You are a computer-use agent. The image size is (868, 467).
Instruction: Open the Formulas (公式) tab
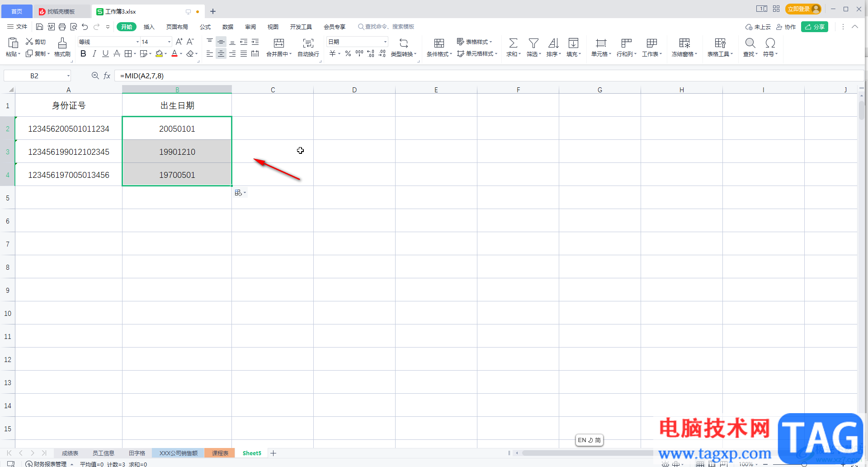(x=205, y=27)
